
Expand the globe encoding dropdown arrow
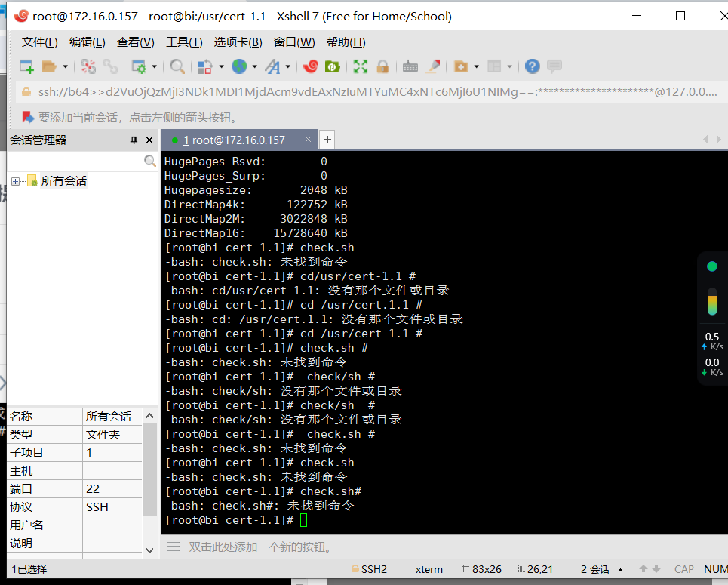click(254, 67)
